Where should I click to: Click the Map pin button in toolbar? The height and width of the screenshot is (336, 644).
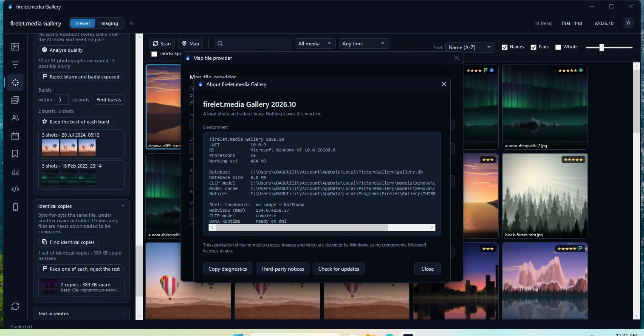coord(190,44)
